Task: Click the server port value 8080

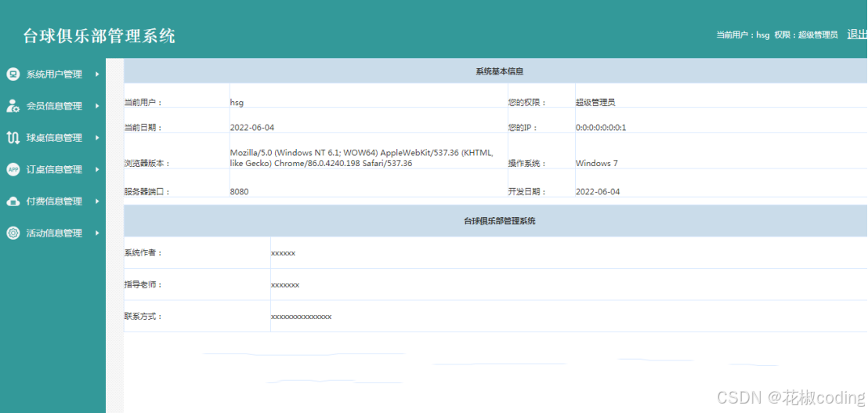Action: (x=239, y=191)
